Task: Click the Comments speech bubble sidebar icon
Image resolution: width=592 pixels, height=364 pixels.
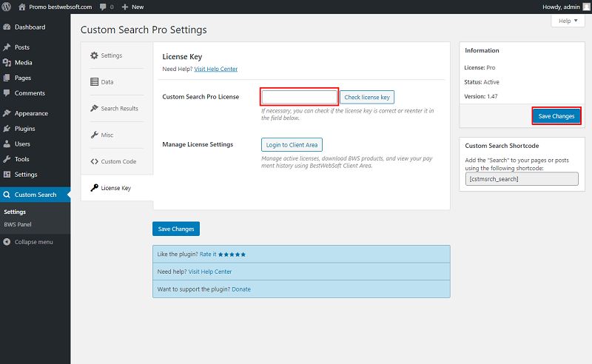Action: [x=7, y=93]
